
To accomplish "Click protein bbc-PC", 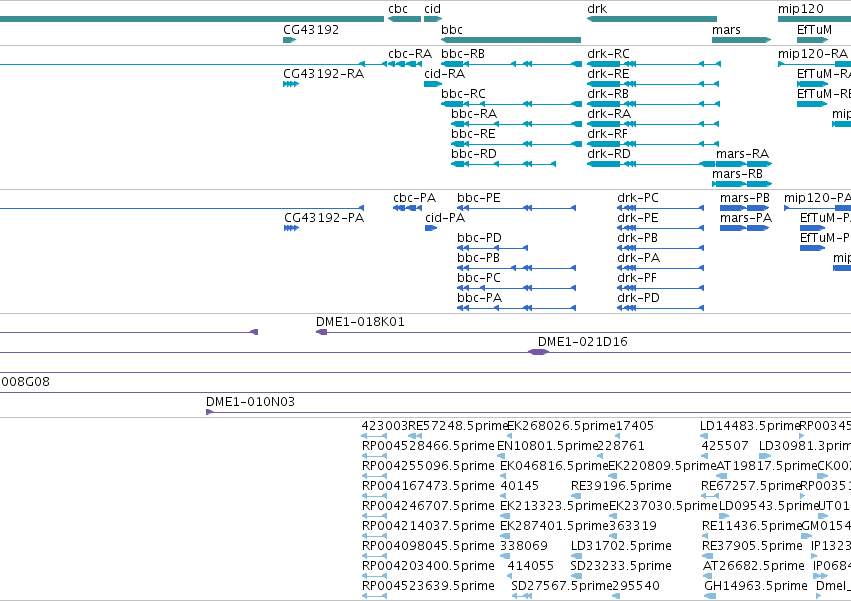I will coord(516,288).
